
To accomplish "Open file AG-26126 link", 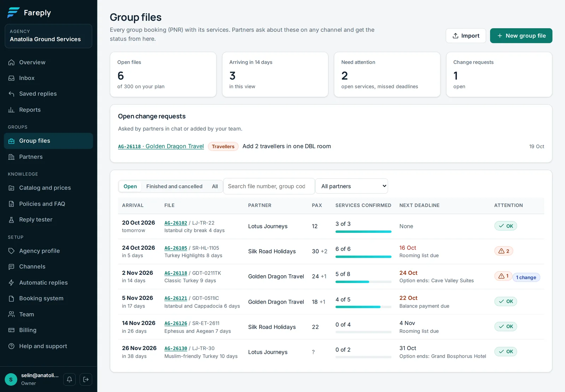I will pos(176,323).
